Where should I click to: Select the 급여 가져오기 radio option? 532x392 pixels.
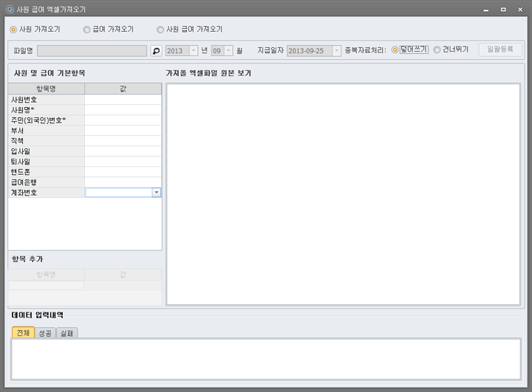coord(87,30)
